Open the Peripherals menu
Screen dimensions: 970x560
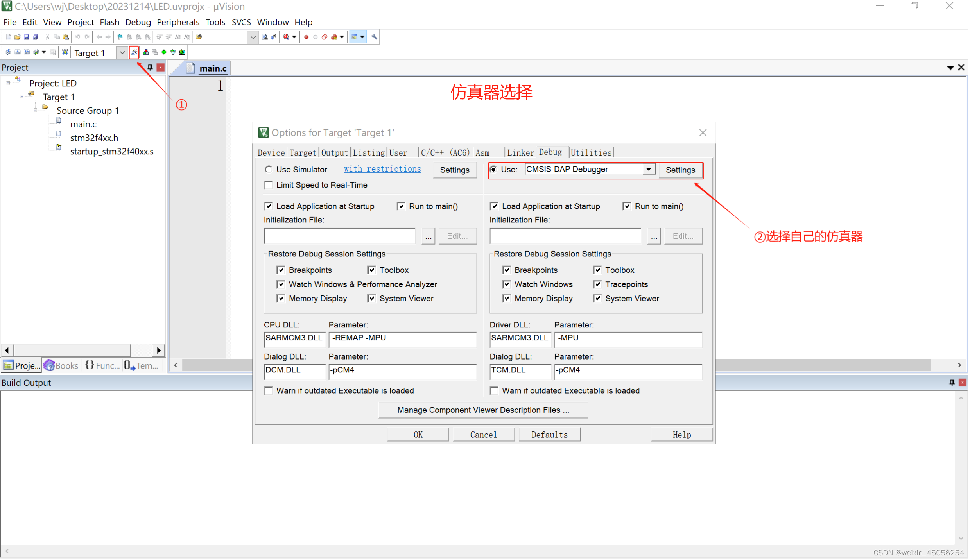[x=178, y=22]
